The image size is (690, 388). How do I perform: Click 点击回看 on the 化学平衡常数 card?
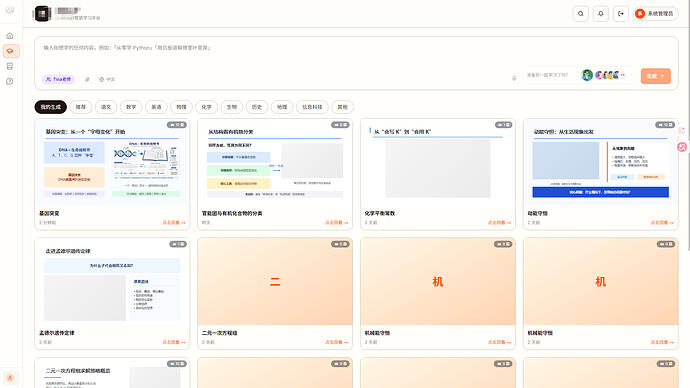point(499,223)
